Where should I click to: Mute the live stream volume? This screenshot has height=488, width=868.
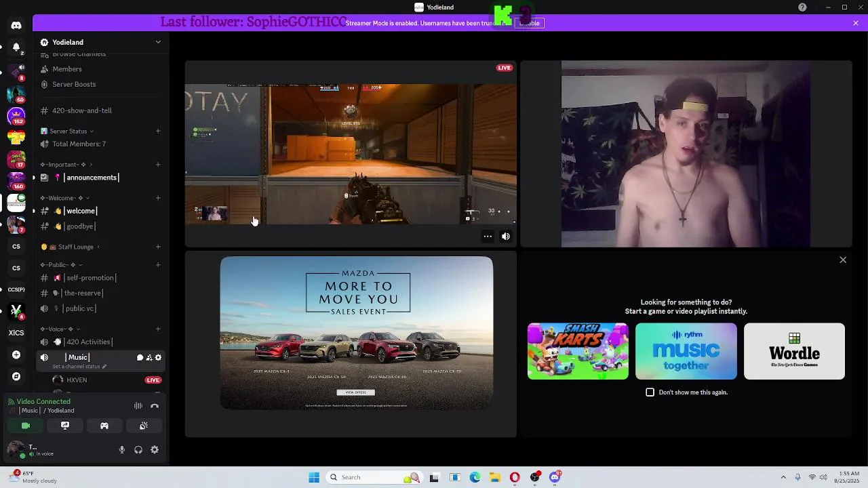505,237
